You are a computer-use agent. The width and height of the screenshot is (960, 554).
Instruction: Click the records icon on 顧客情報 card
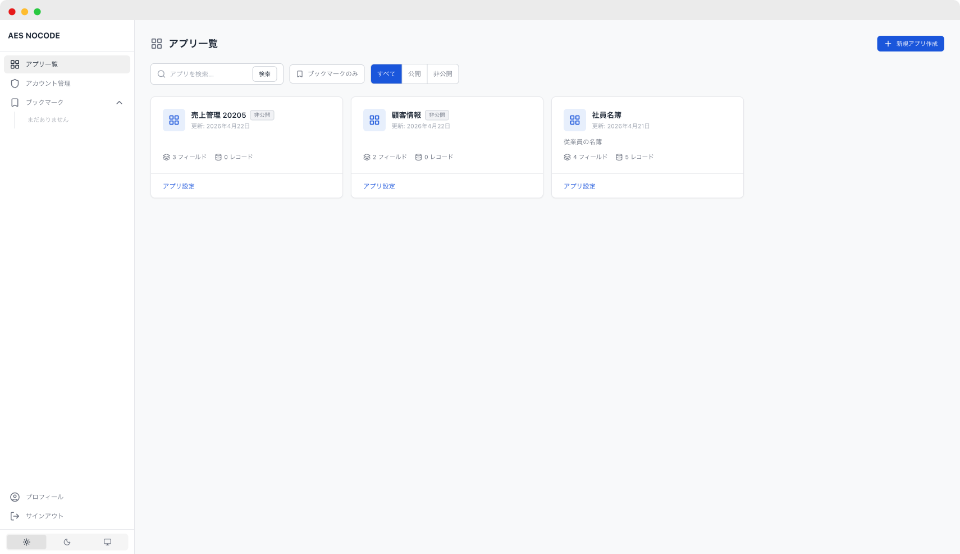coord(418,157)
